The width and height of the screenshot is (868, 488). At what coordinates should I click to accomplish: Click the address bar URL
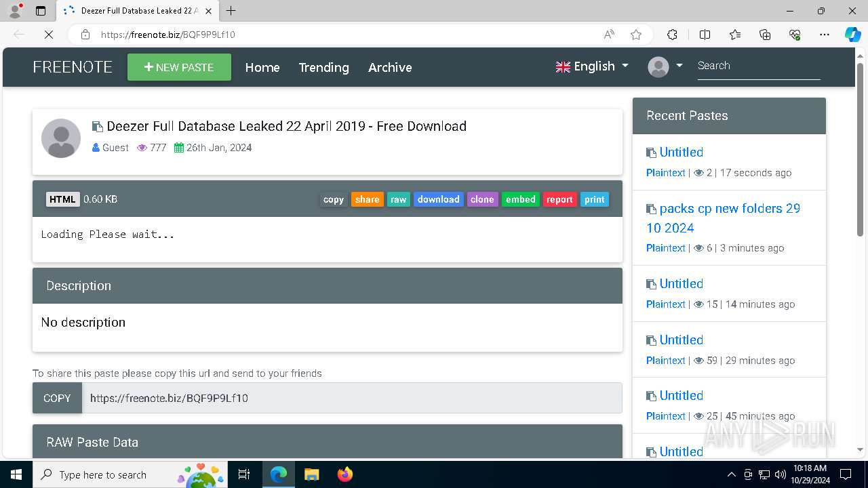[x=168, y=35]
